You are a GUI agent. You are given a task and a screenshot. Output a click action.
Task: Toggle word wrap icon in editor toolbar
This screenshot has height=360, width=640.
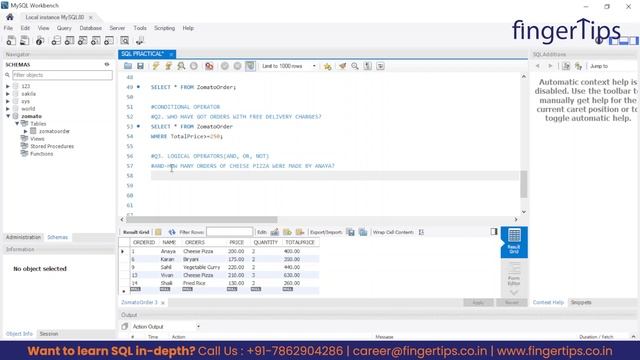[380, 66]
